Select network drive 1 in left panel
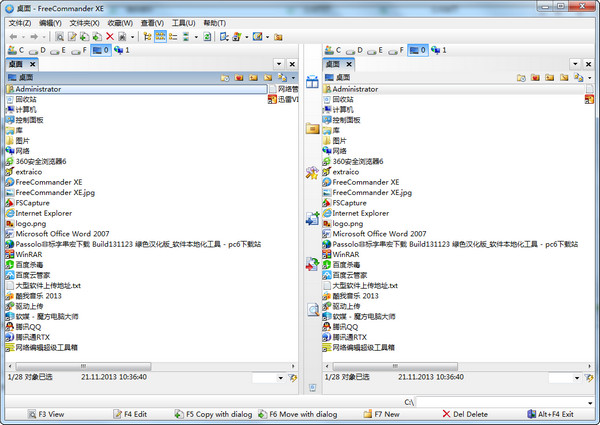 pyautogui.click(x=122, y=50)
